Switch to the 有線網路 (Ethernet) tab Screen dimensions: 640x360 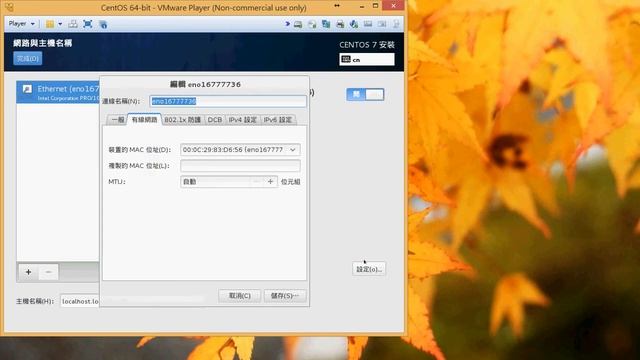tap(144, 120)
